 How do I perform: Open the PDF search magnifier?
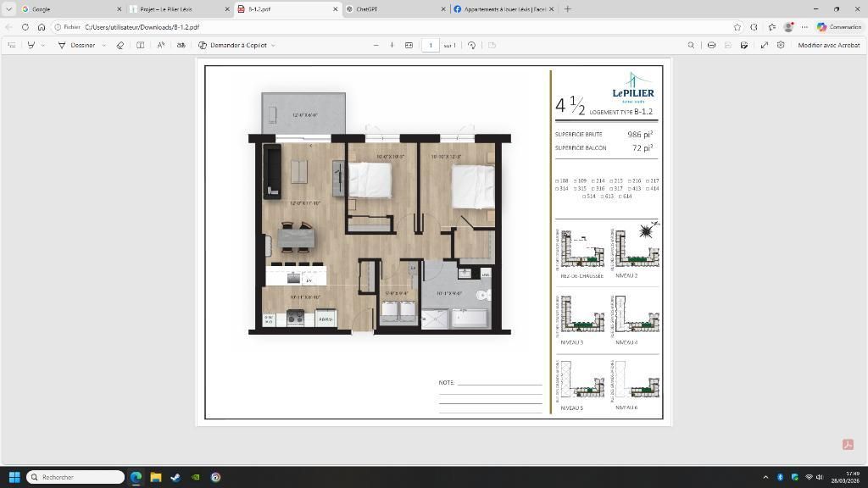click(691, 45)
